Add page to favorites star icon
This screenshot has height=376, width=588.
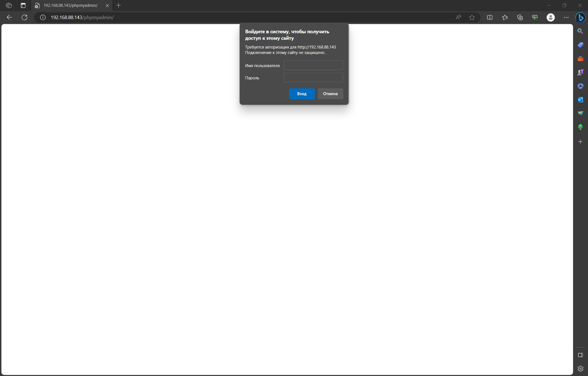(x=472, y=17)
